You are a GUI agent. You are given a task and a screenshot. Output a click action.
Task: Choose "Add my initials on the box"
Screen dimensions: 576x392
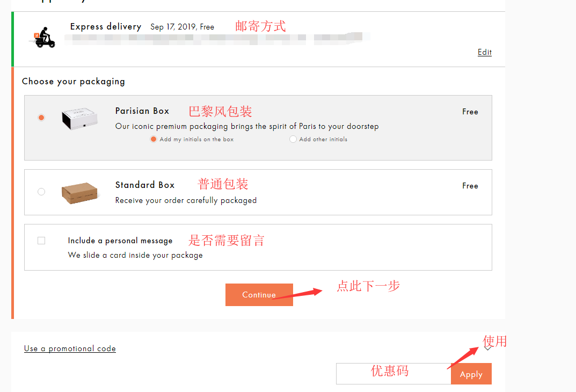point(154,139)
